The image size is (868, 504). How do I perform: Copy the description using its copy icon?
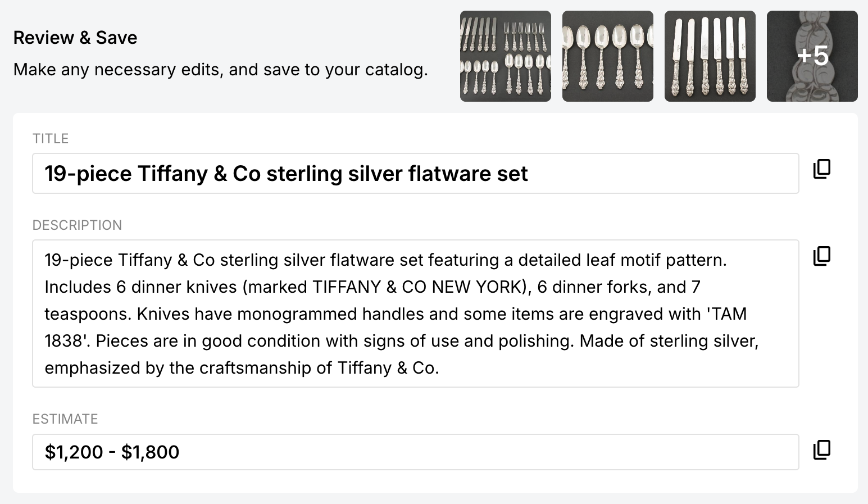(822, 256)
